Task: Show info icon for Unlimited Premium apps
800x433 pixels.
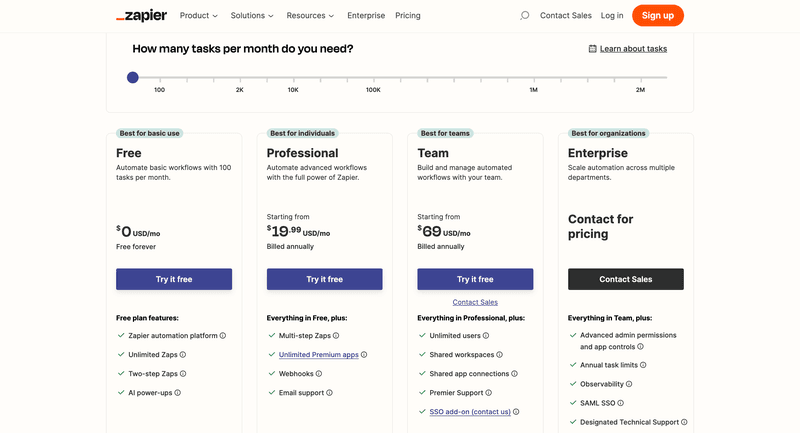Action: [364, 354]
